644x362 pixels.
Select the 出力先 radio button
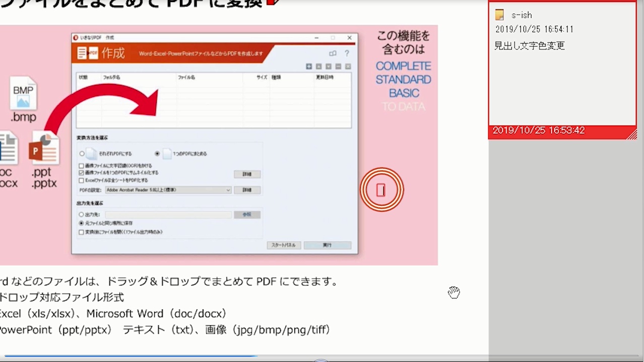[81, 214]
